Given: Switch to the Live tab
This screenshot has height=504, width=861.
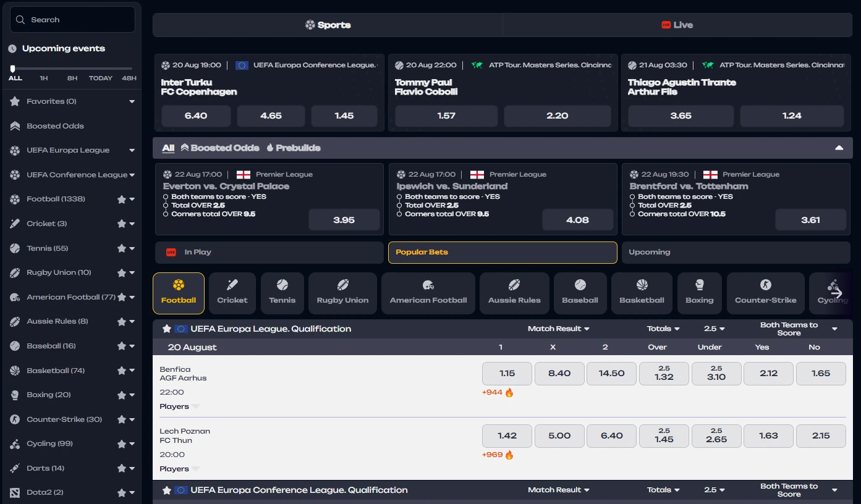Looking at the screenshot, I should (677, 25).
